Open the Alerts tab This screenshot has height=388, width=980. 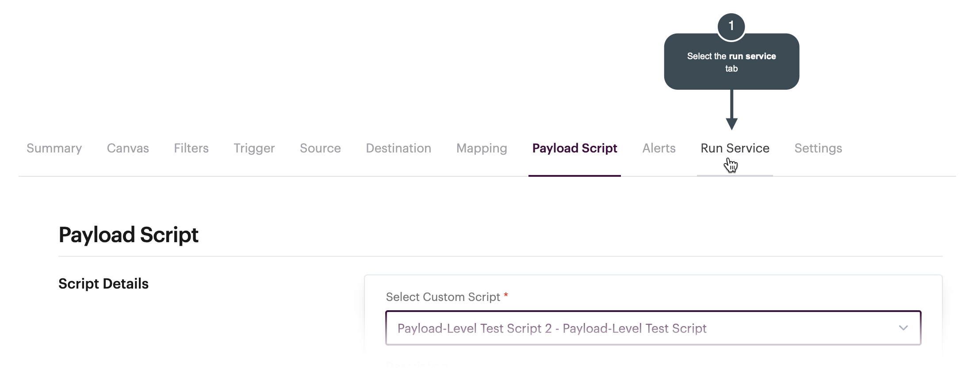pos(659,148)
